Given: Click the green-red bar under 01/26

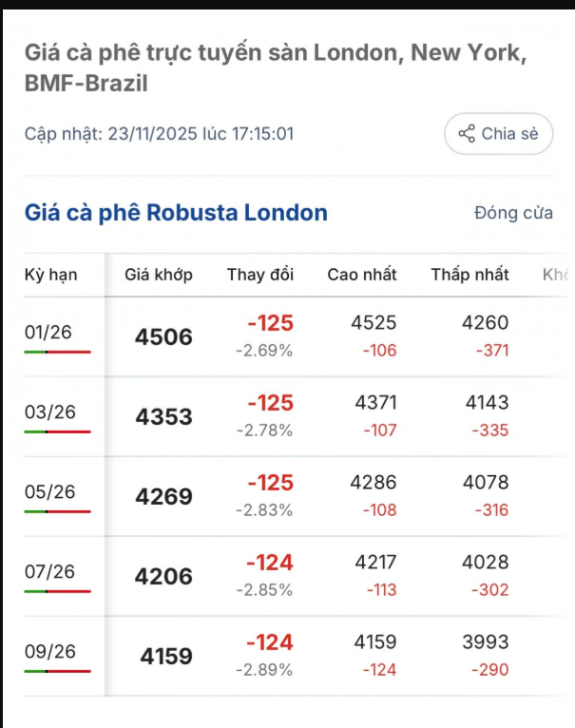Looking at the screenshot, I should (57, 352).
